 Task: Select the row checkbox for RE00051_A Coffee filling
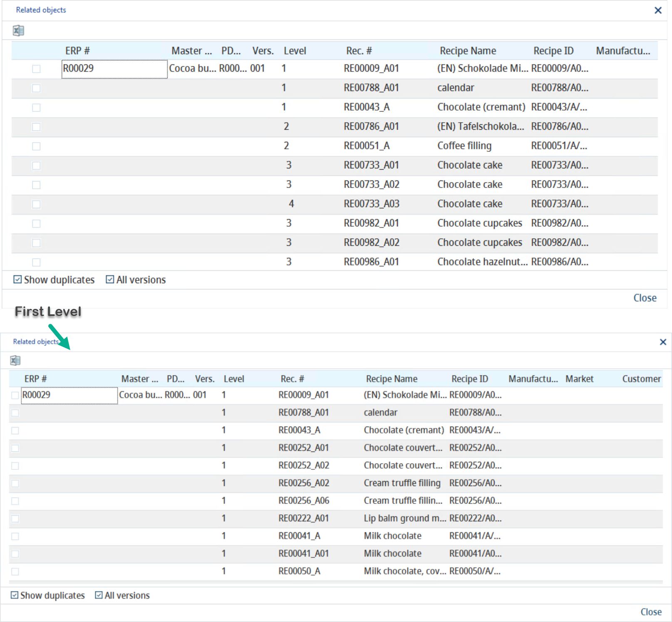click(x=36, y=146)
